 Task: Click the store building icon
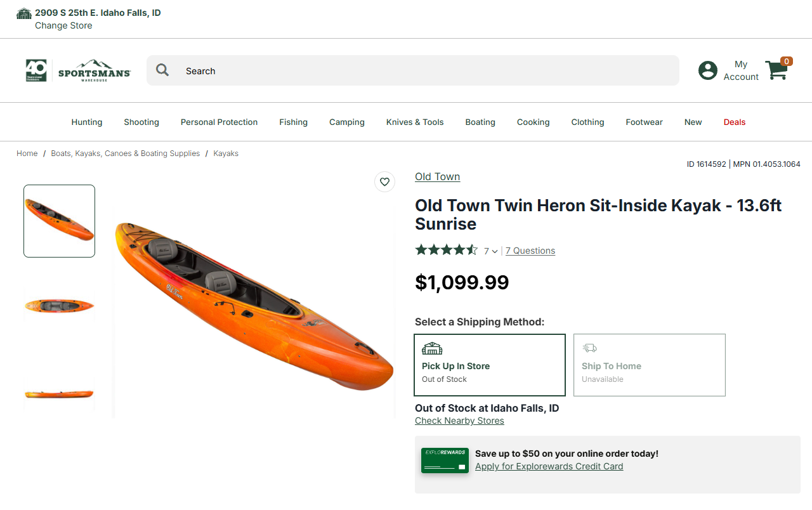(x=24, y=13)
